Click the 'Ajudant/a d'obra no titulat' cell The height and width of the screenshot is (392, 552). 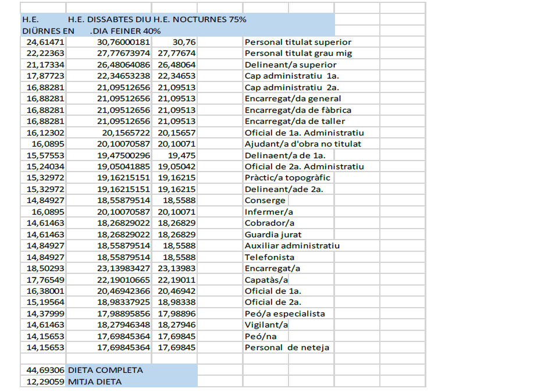point(302,144)
